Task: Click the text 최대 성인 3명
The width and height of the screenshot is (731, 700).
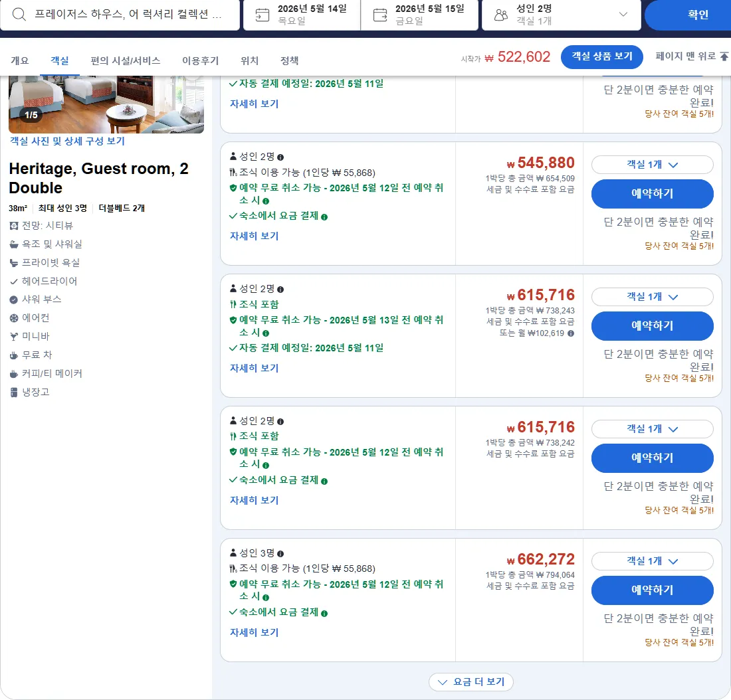Action: pyautogui.click(x=62, y=209)
